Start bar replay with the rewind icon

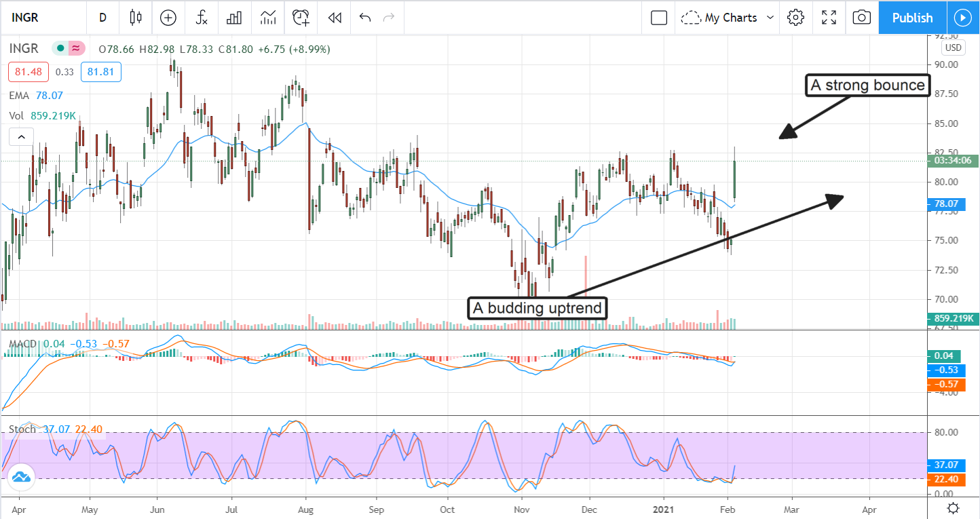click(334, 18)
